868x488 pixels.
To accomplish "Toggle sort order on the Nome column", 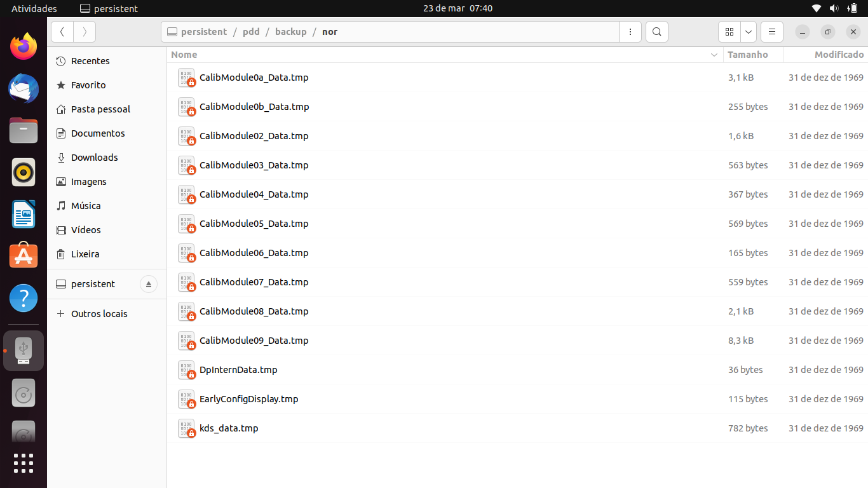I will 445,55.
